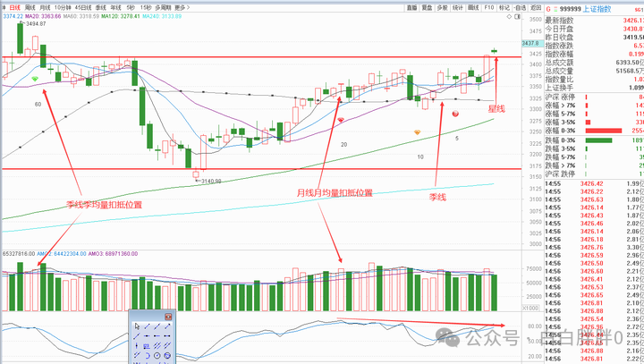The height and width of the screenshot is (364, 644).
Task: Pick the circle drawing tool
Action: click(157, 355)
